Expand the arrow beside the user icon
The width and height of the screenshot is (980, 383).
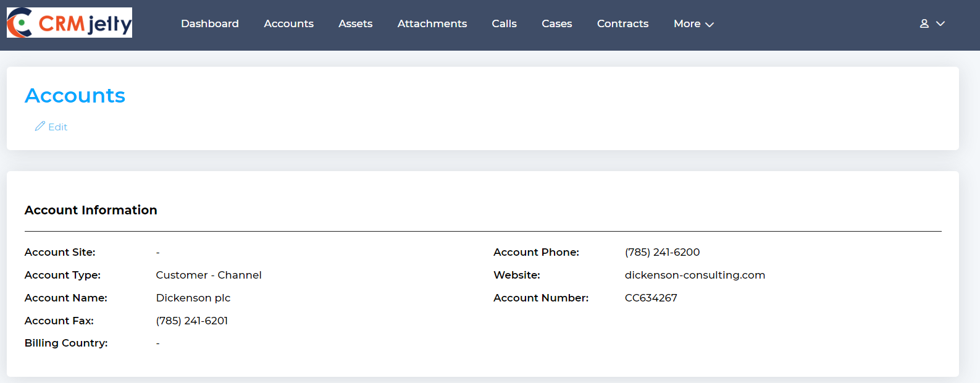click(x=940, y=23)
